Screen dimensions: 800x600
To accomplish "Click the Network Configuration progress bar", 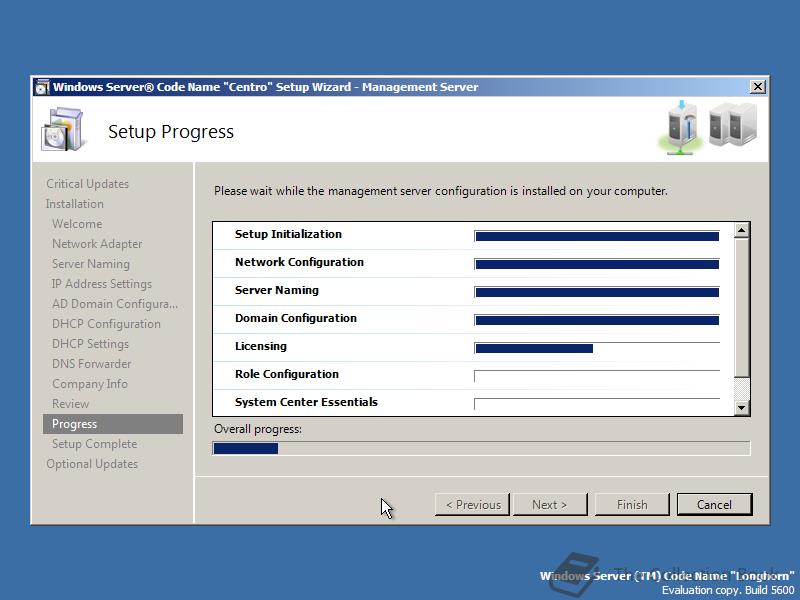I will [x=596, y=264].
